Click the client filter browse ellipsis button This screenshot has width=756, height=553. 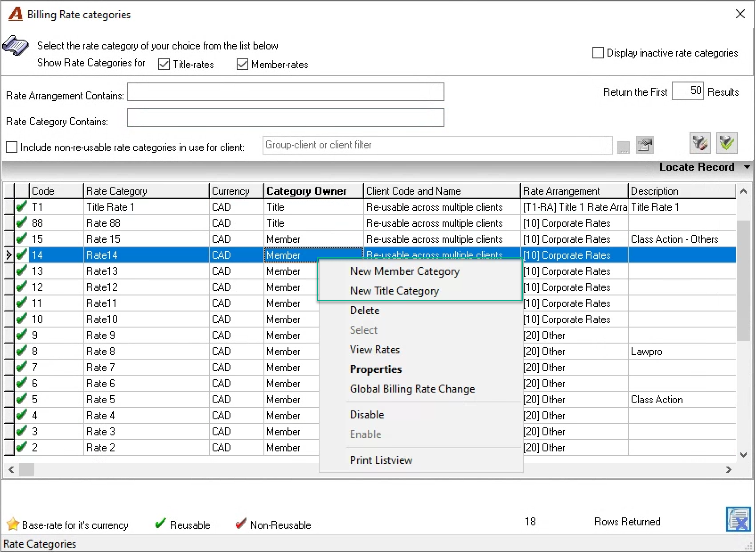pyautogui.click(x=623, y=147)
